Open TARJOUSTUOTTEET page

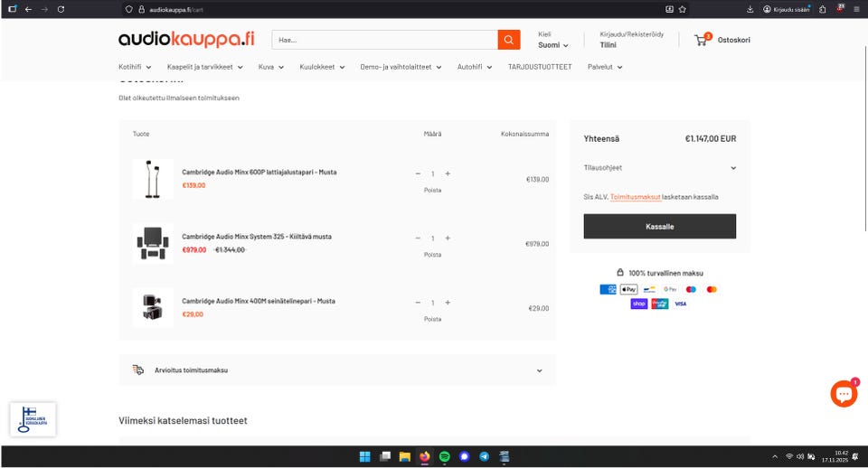[x=540, y=67]
